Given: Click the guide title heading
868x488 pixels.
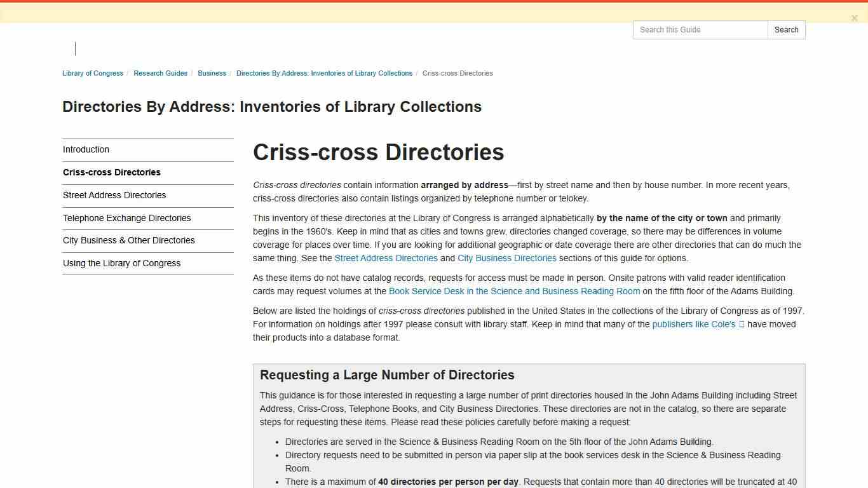Looking at the screenshot, I should tap(272, 106).
